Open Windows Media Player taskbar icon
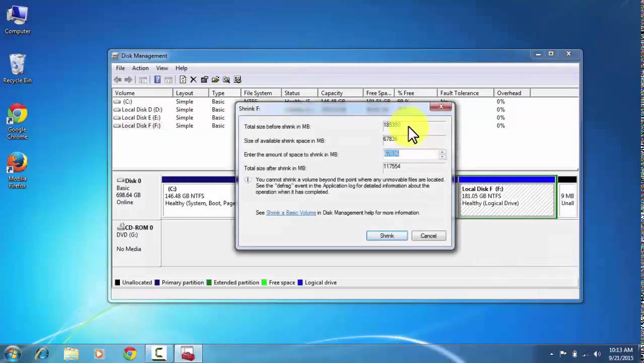This screenshot has width=644, height=363. pos(99,353)
